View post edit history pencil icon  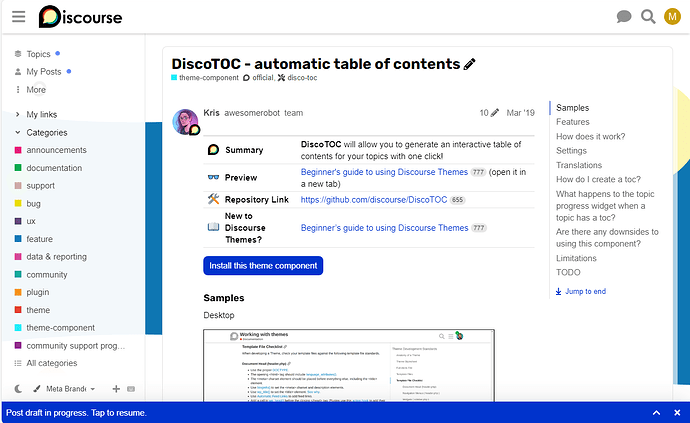495,113
